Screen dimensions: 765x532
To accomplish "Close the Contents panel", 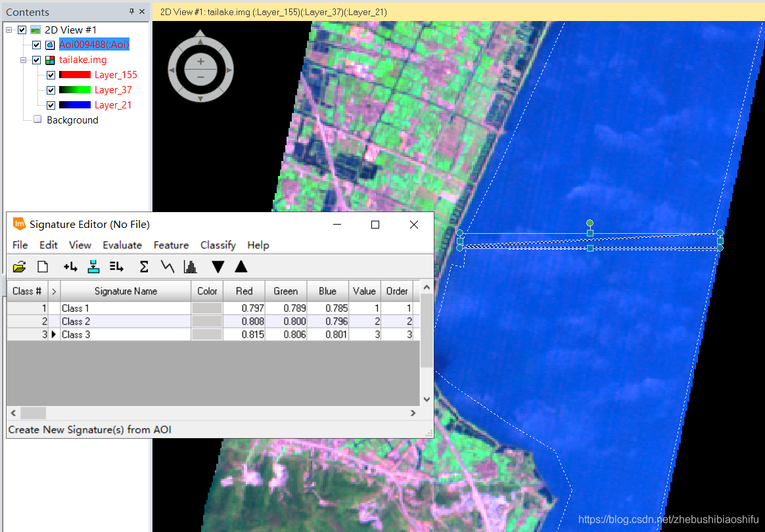I will pyautogui.click(x=142, y=12).
